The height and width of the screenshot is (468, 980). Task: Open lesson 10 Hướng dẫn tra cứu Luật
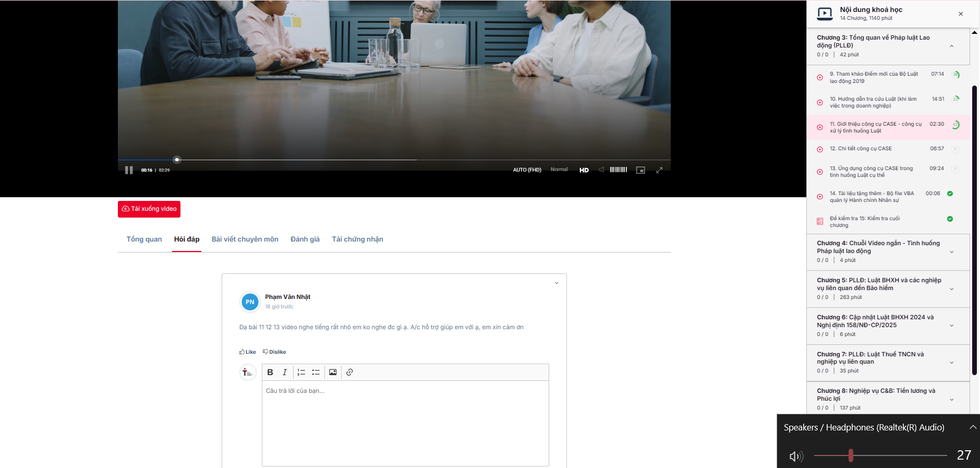coord(888,102)
